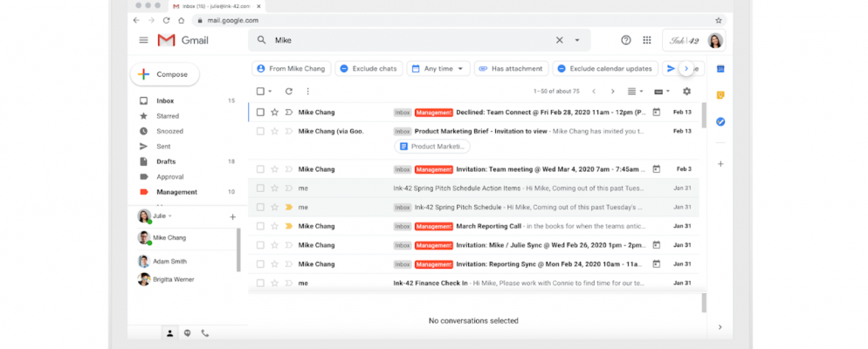Open the Any time filter dropdown

coord(438,69)
